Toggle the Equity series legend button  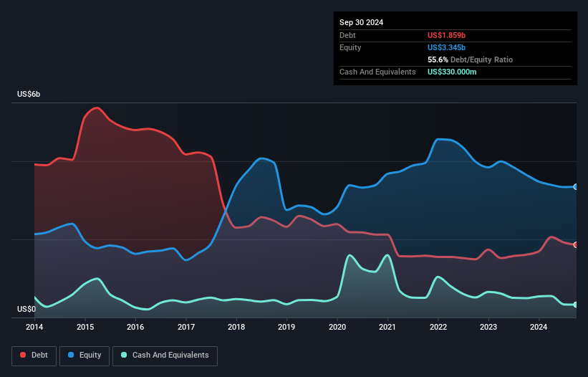(x=85, y=355)
